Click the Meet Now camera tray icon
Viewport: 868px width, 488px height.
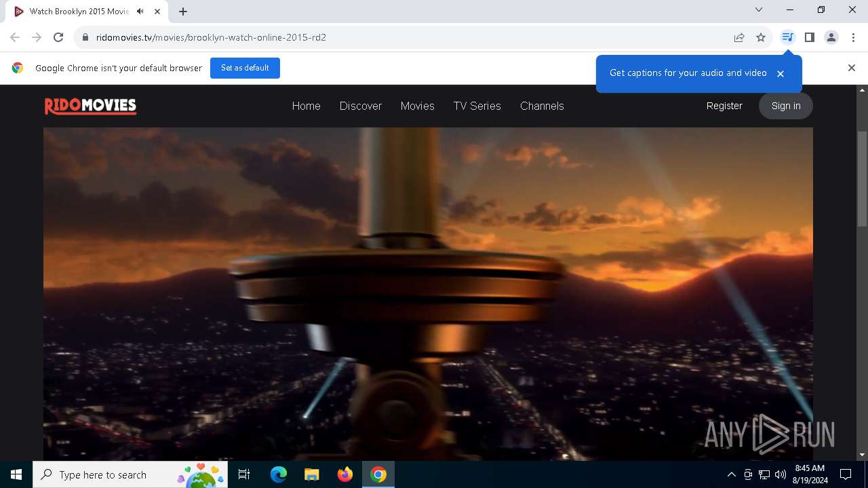[748, 474]
